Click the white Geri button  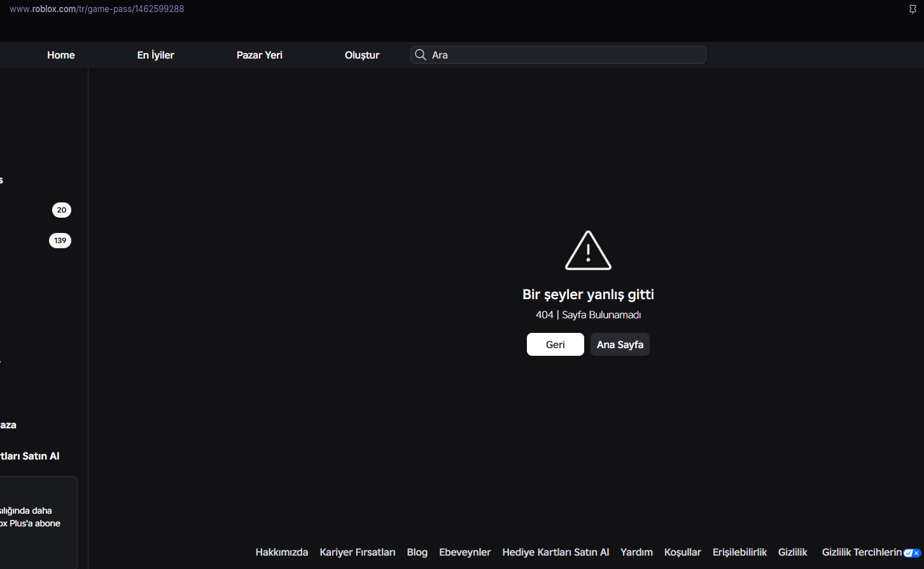click(x=556, y=344)
